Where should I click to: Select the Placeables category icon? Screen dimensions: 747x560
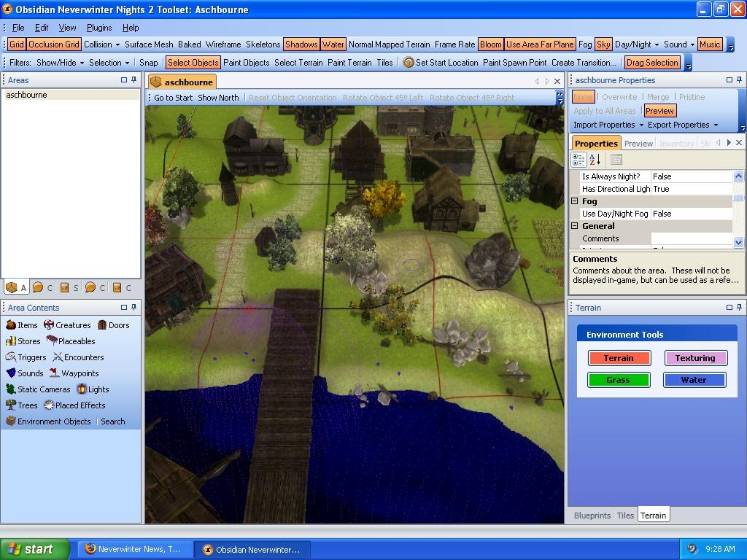(52, 341)
